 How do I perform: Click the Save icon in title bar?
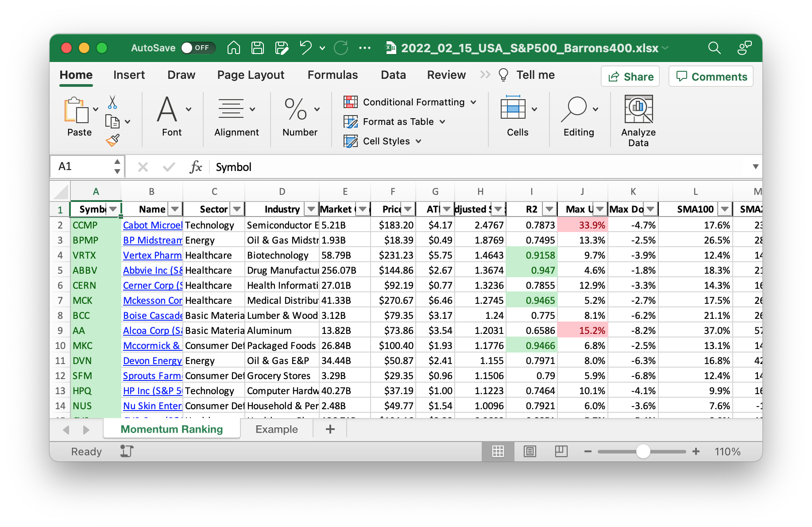[258, 48]
